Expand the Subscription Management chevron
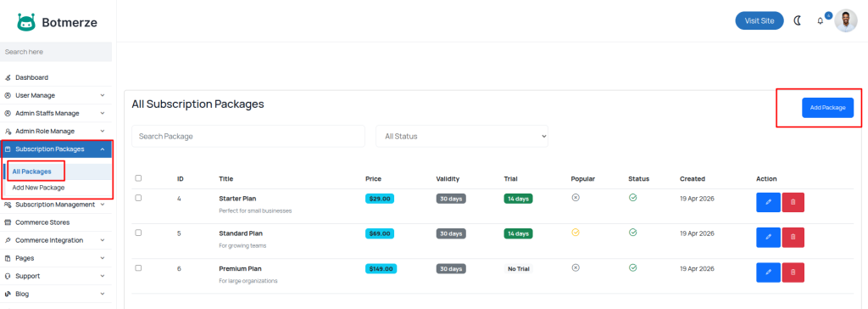This screenshot has height=309, width=868. pos(103,205)
